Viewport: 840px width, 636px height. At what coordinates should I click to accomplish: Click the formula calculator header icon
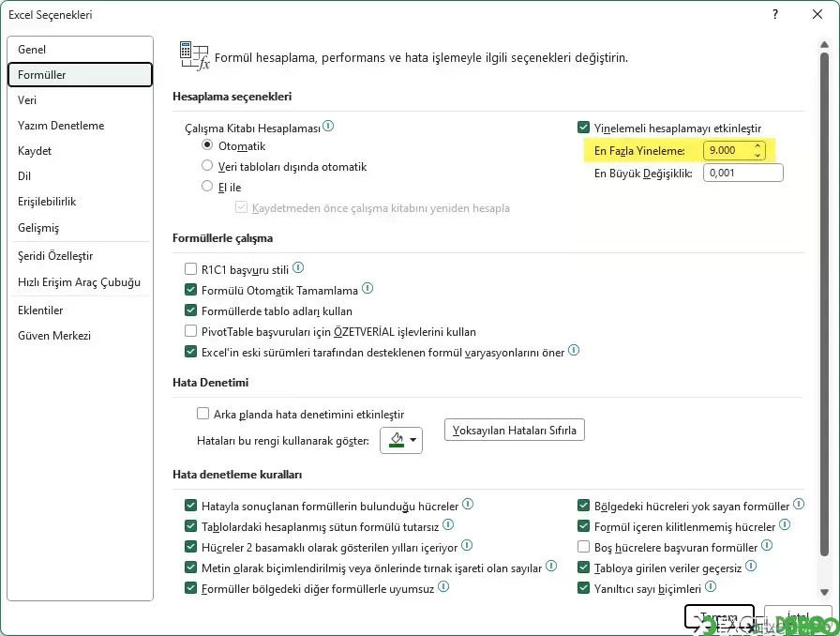[x=194, y=56]
